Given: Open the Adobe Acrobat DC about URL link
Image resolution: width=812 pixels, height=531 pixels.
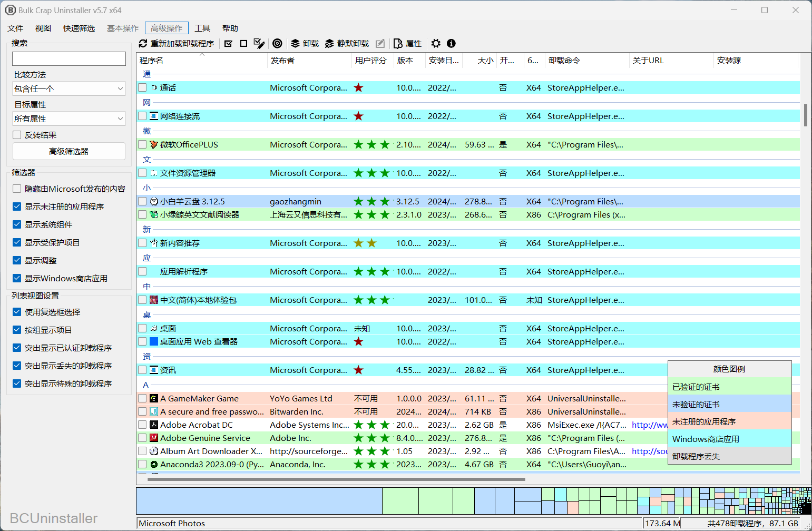Looking at the screenshot, I should pos(649,425).
